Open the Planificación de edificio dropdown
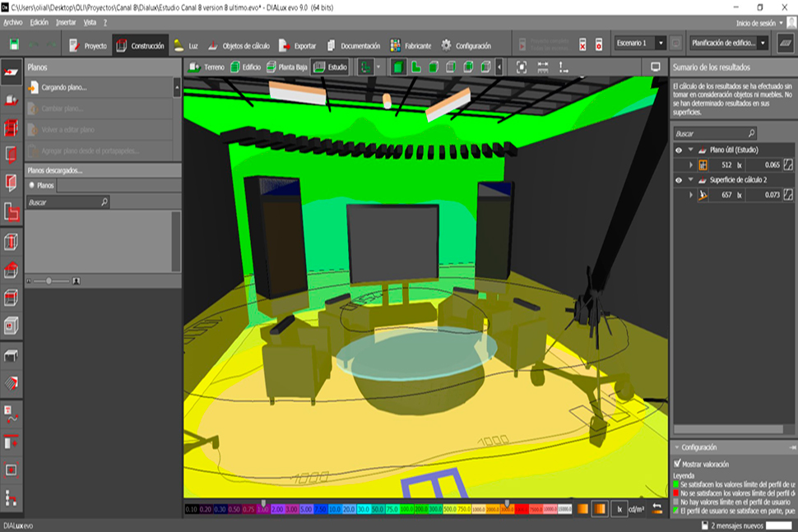The width and height of the screenshot is (798, 532). point(729,43)
